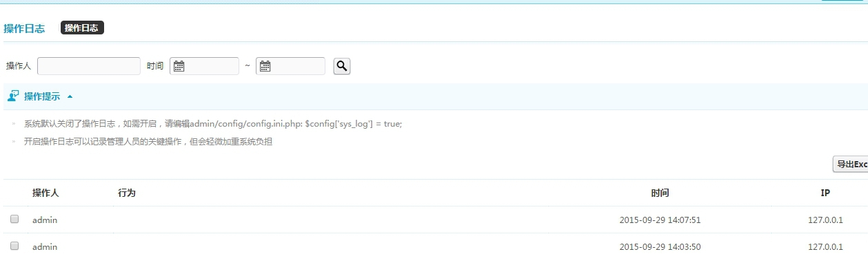Click inside the start time date field
Screen dimensions: 868x254
(204, 66)
